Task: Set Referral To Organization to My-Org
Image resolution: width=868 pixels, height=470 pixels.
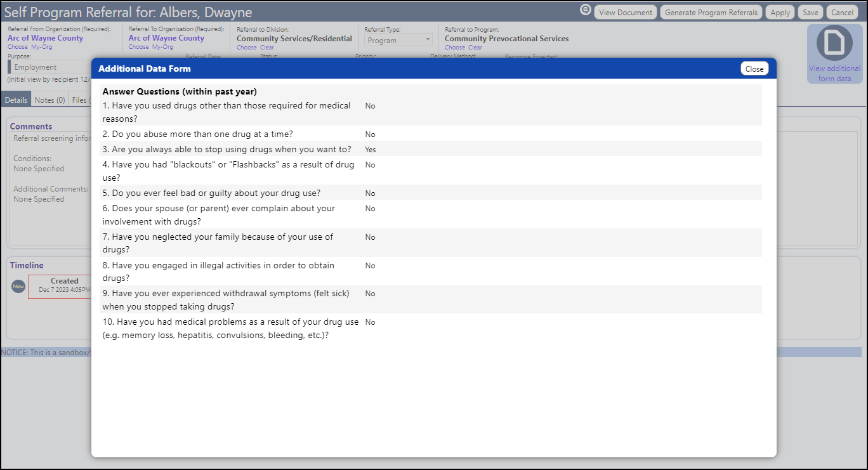Action: pyautogui.click(x=163, y=47)
